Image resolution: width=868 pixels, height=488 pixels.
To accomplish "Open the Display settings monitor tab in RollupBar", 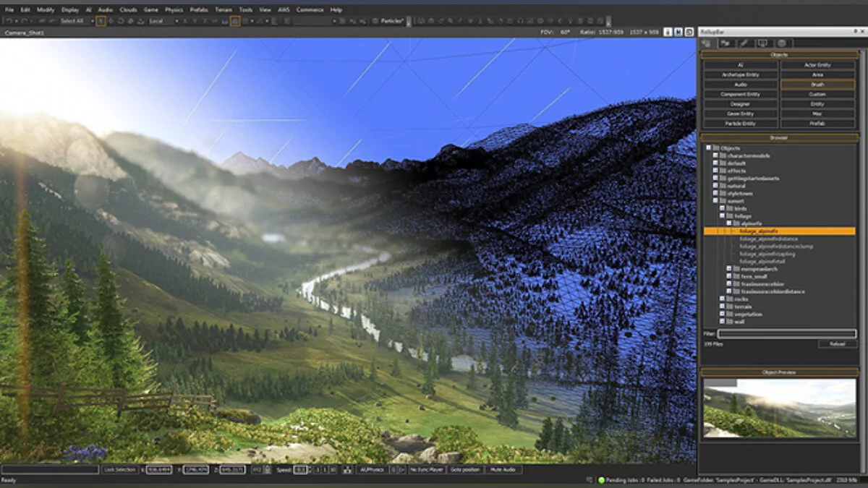I will [762, 43].
